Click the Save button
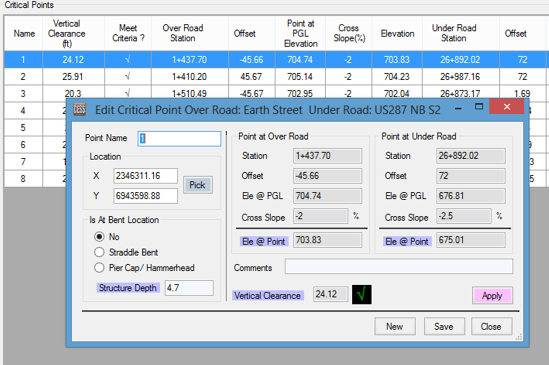549x365 pixels. pyautogui.click(x=444, y=326)
